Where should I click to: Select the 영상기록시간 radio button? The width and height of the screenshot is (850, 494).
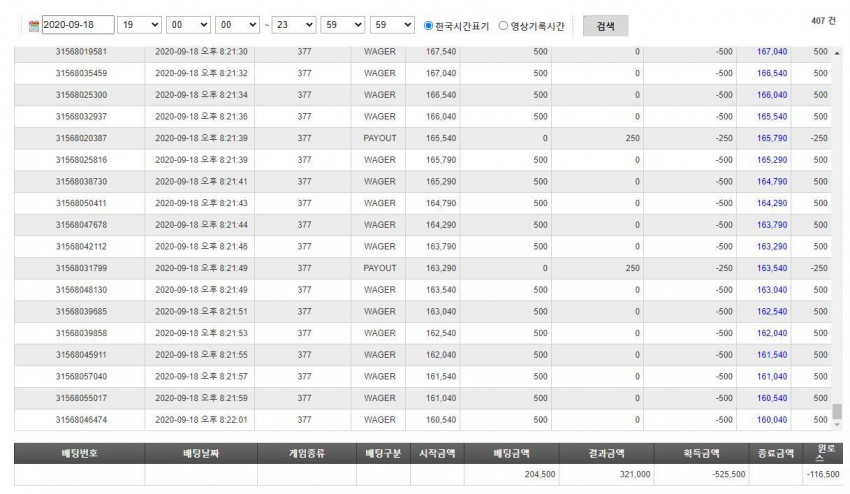(x=503, y=25)
